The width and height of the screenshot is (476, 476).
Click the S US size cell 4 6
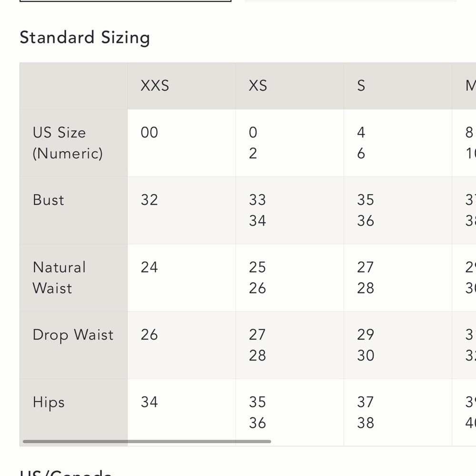coord(397,143)
